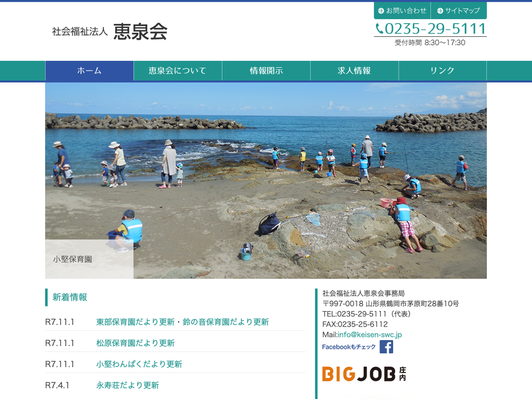Click the Facebook logo icon
532x399 pixels.
pyautogui.click(x=386, y=347)
